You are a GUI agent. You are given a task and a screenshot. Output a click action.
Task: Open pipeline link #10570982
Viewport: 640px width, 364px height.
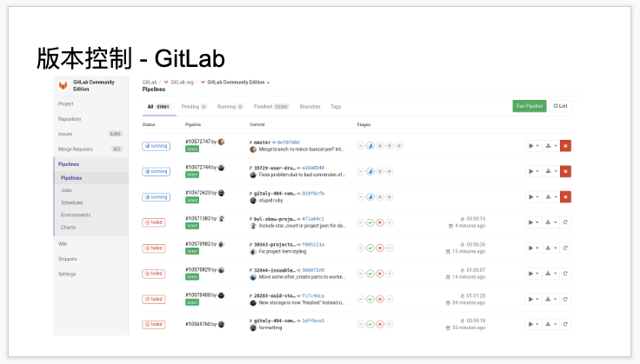click(198, 244)
